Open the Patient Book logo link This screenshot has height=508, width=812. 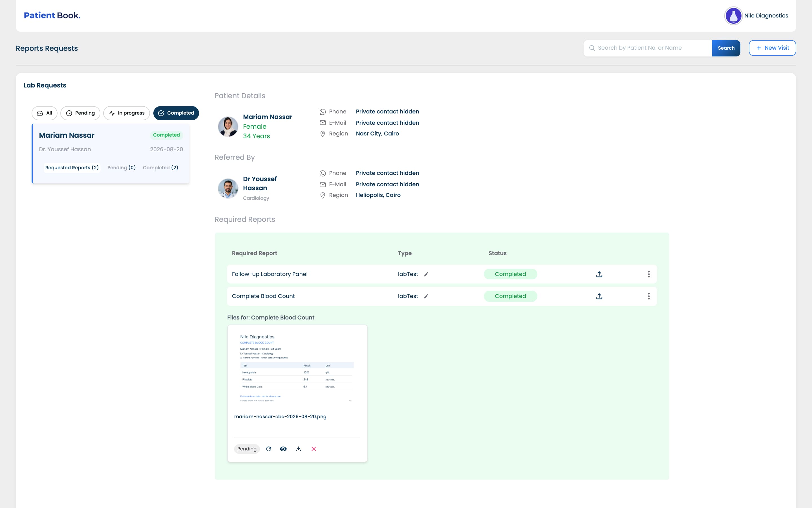click(52, 16)
